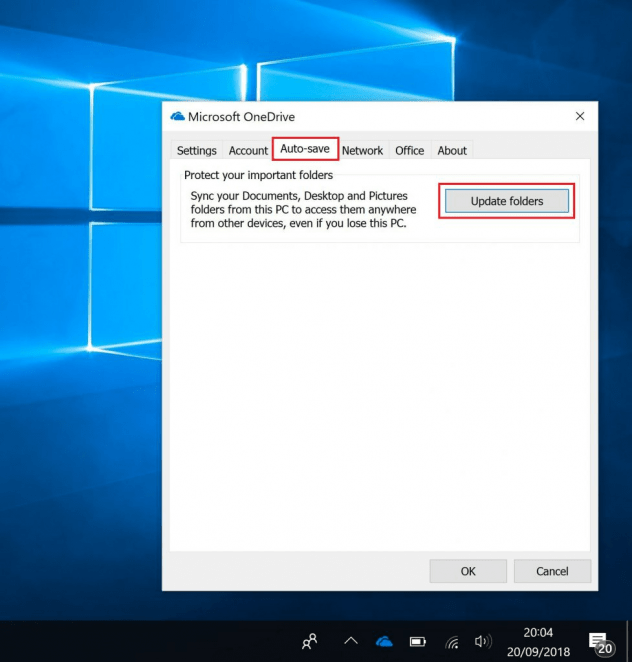Click the 'Protect your important folders' heading

coord(258,175)
